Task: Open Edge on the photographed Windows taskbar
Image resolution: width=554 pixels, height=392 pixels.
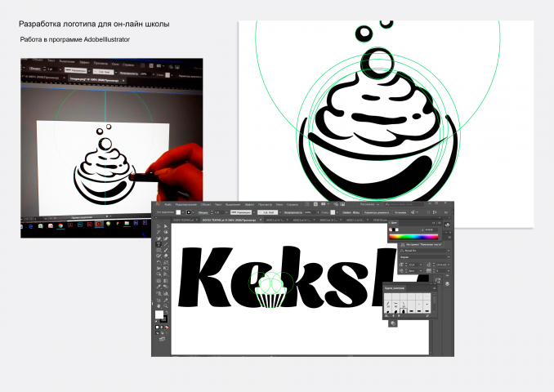Action: [x=31, y=226]
